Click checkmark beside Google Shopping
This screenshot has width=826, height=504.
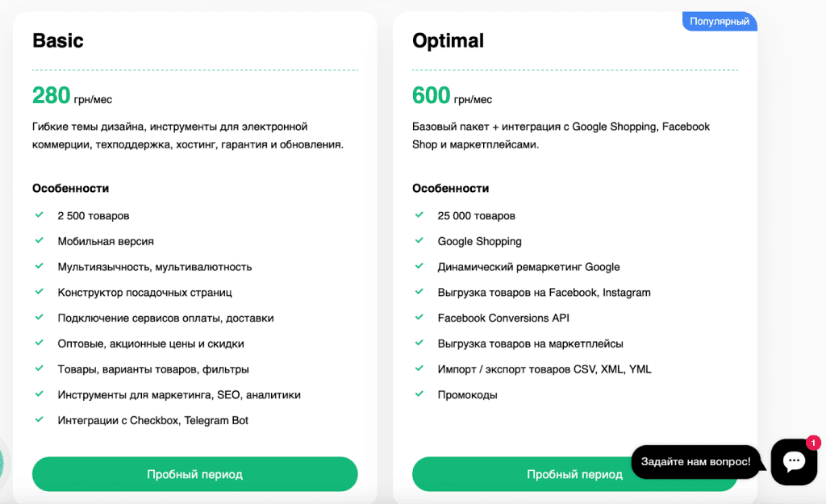419,240
